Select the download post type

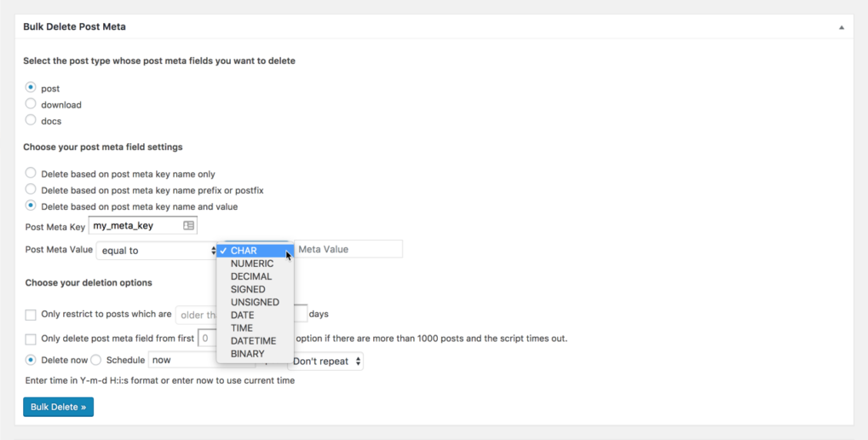point(31,104)
